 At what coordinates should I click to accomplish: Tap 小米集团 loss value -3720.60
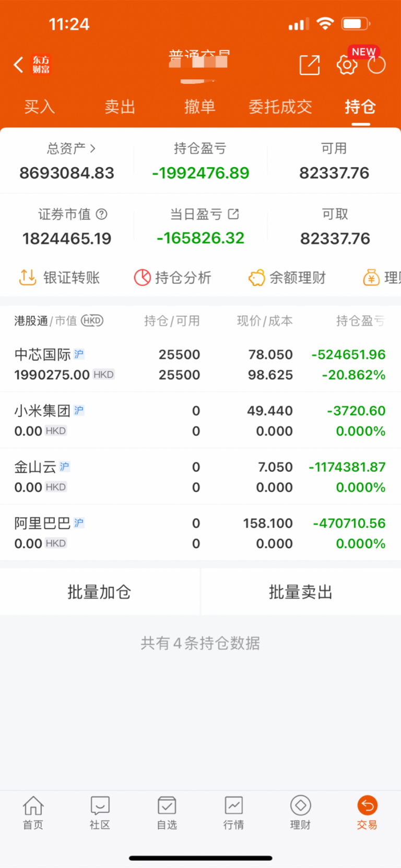(x=356, y=411)
